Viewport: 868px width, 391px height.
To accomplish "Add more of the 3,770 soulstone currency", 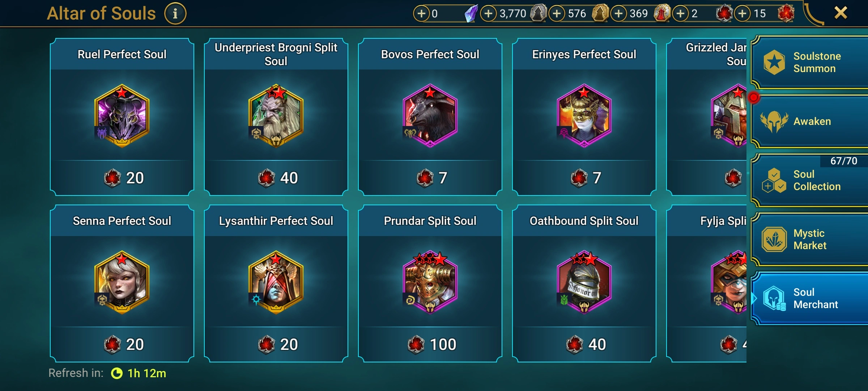I will click(488, 14).
